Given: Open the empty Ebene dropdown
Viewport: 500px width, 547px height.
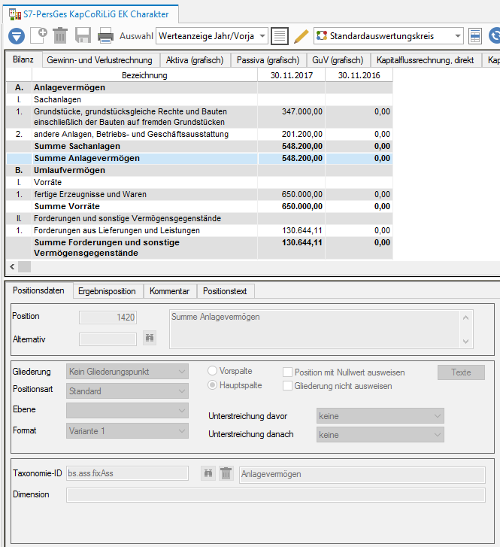Looking at the screenshot, I should (x=127, y=410).
